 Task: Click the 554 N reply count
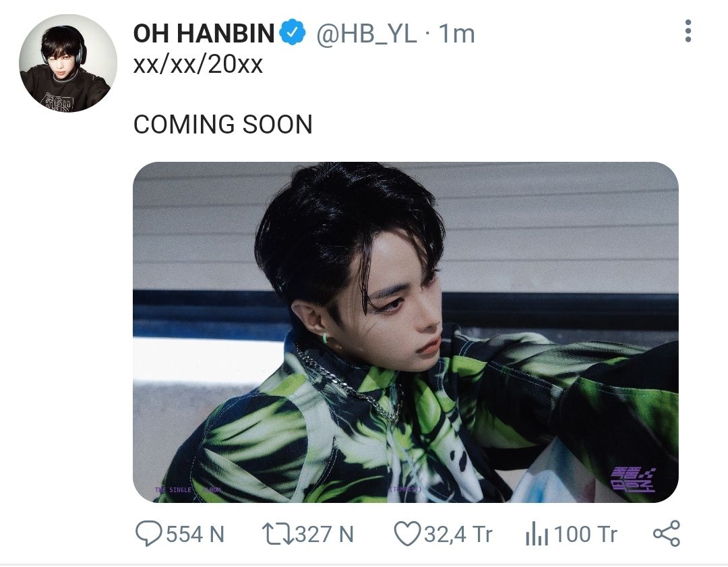click(195, 534)
